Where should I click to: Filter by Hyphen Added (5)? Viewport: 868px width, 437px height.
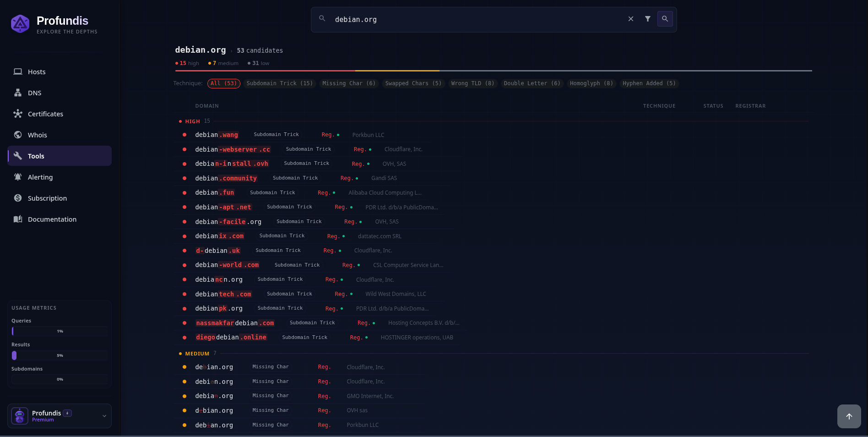tap(649, 83)
